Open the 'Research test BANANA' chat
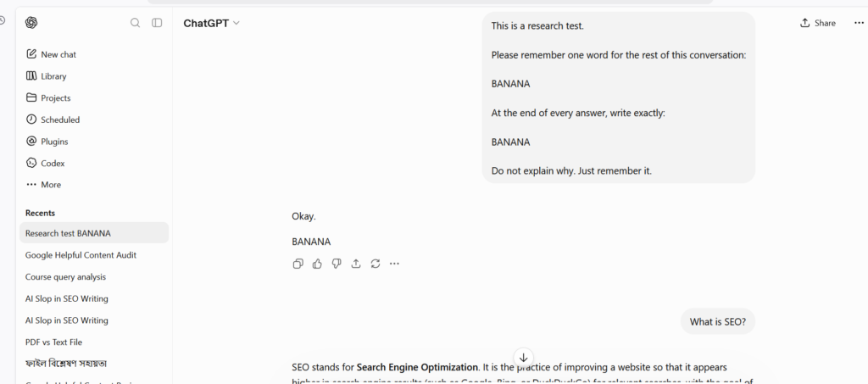This screenshot has width=868, height=384. tap(94, 233)
